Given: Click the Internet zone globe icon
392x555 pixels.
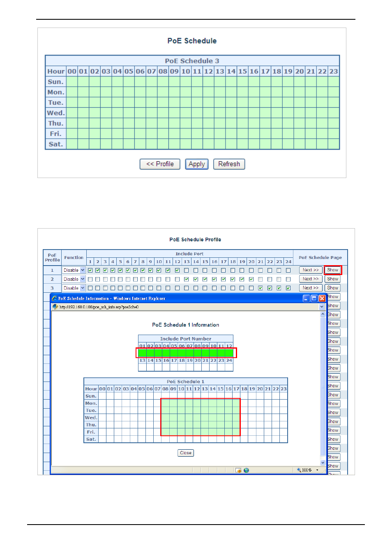Looking at the screenshot, I should 247,470.
